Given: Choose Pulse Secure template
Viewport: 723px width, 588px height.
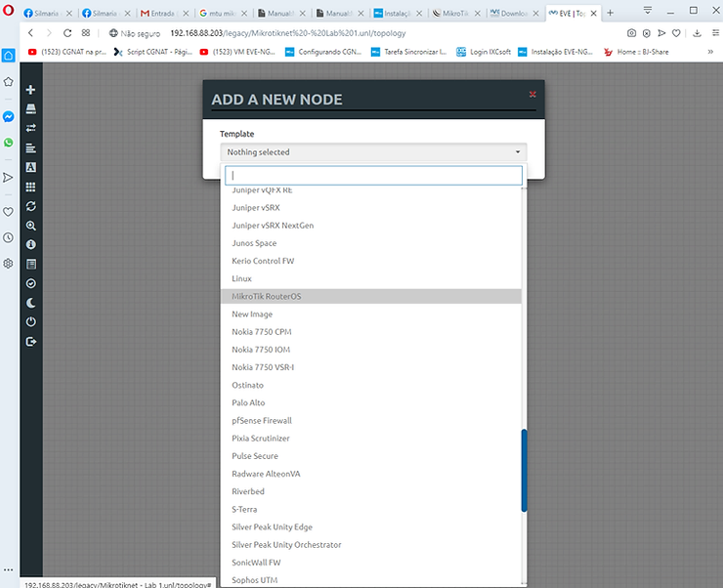Looking at the screenshot, I should point(371,456).
